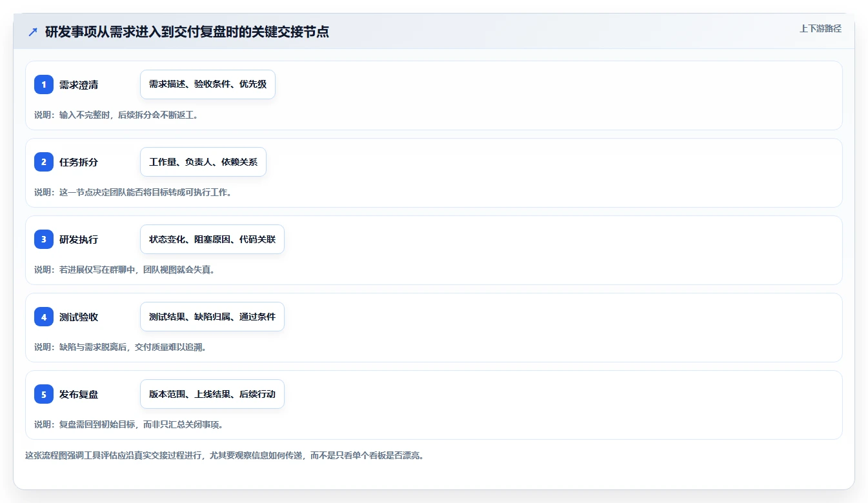Select step badge number 5
Screen dimensions: 868x503
44,394
